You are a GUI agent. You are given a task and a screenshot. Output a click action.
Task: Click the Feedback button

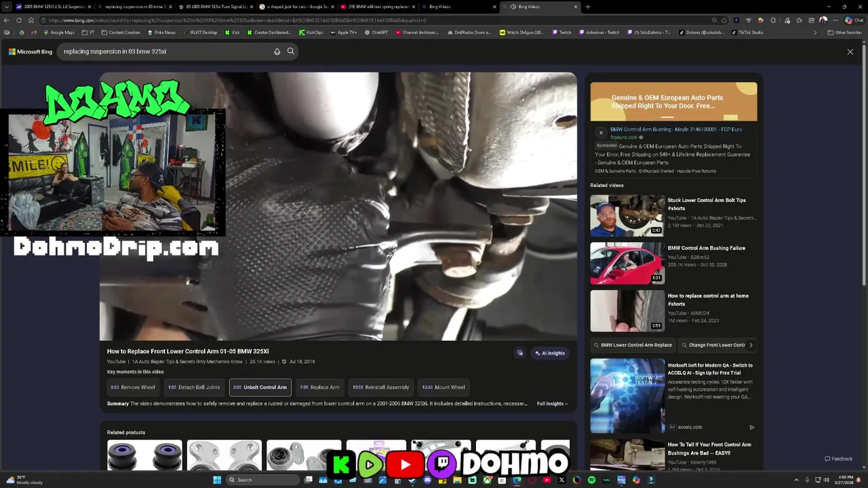(x=839, y=459)
